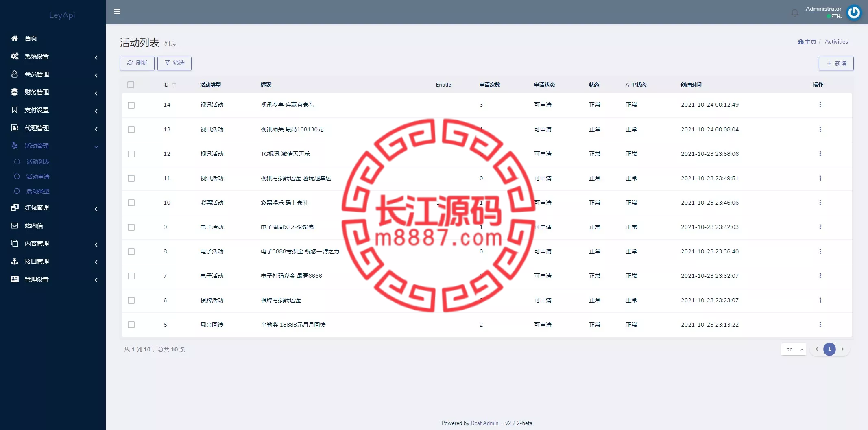Check the box for row ID 12

(x=131, y=154)
